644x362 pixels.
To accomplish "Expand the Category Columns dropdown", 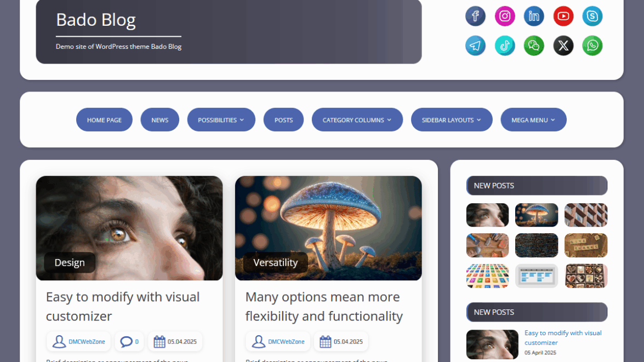I will tap(357, 120).
